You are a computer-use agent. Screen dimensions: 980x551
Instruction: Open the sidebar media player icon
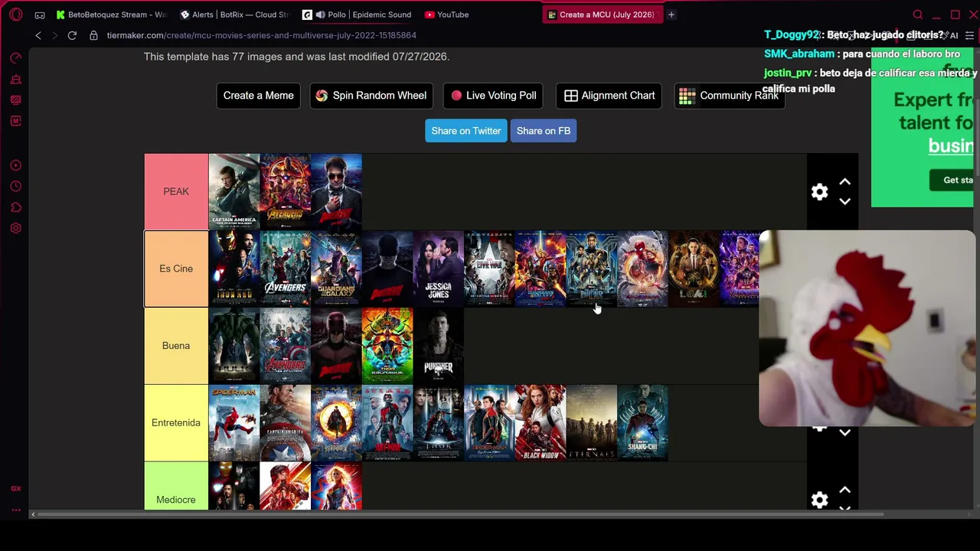coord(15,165)
